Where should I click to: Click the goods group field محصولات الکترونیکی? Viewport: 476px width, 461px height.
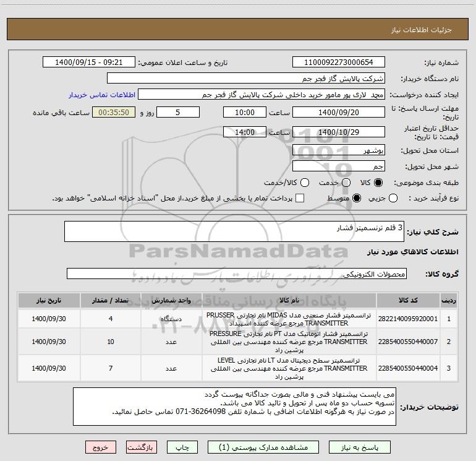pos(237,274)
